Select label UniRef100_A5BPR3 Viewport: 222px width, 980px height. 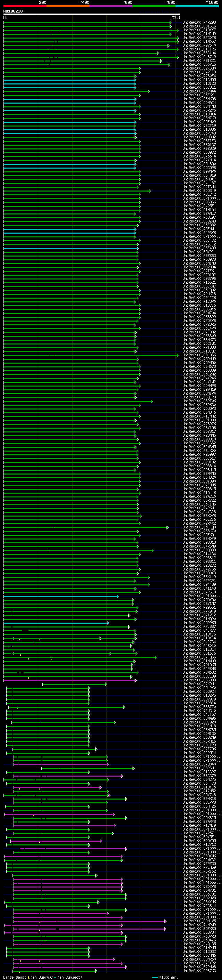click(199, 937)
